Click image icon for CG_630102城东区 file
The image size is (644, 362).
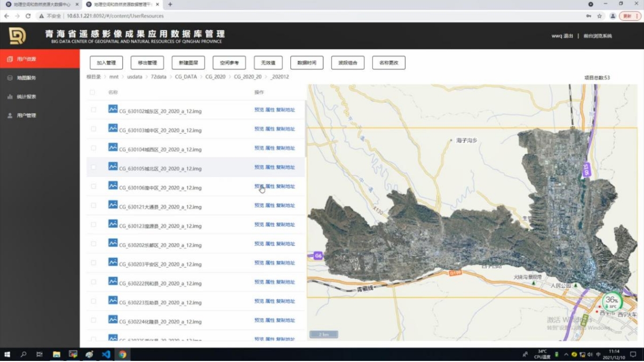113,109
